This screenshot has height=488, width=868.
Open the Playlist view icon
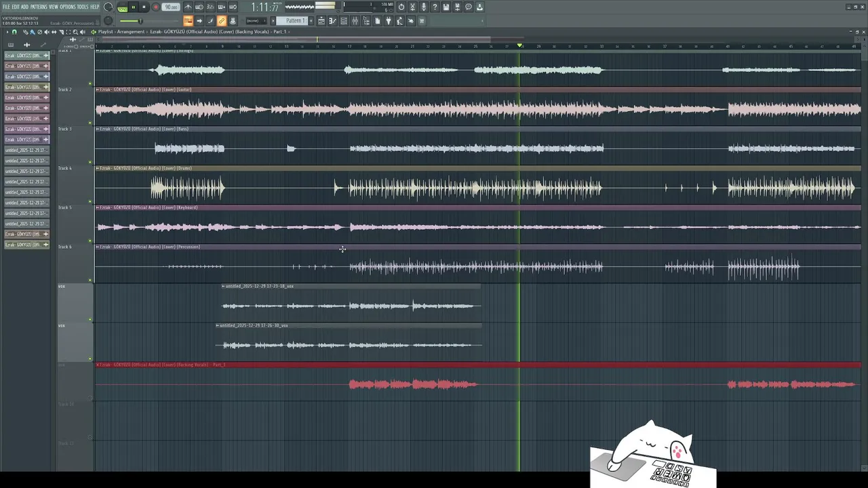click(x=321, y=21)
